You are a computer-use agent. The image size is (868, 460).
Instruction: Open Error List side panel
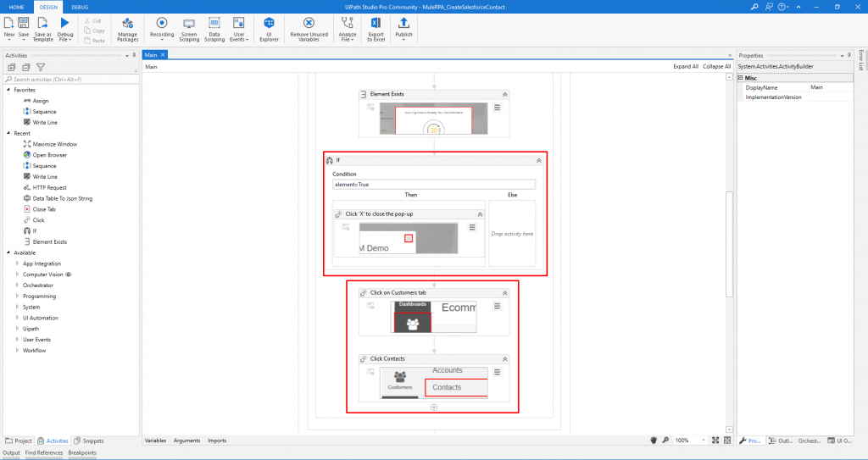(x=861, y=60)
